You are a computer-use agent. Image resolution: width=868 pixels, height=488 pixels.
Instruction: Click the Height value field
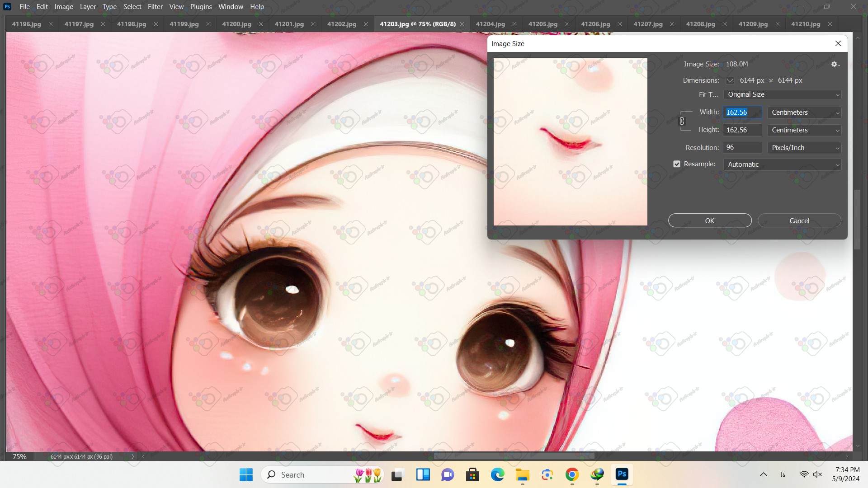[x=742, y=130]
